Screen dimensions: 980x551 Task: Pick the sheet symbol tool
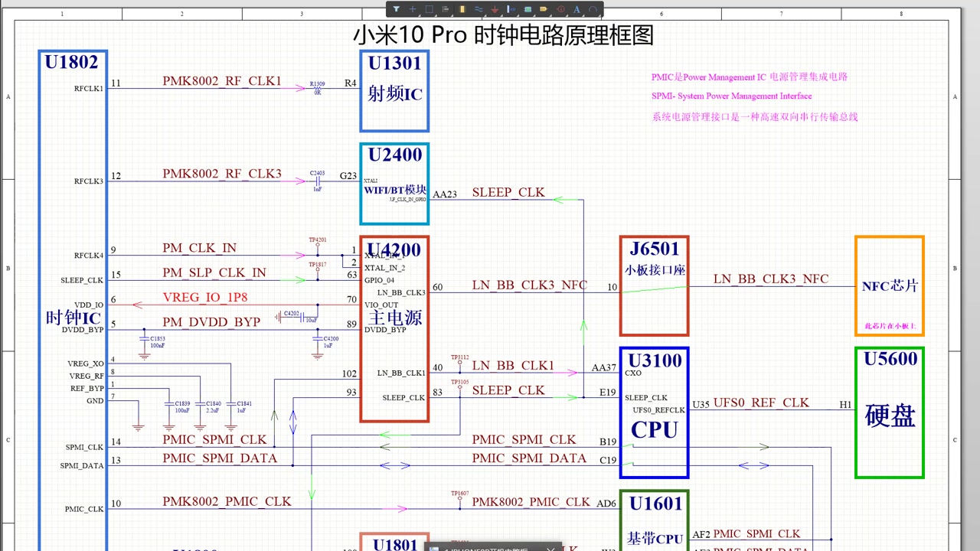(528, 9)
